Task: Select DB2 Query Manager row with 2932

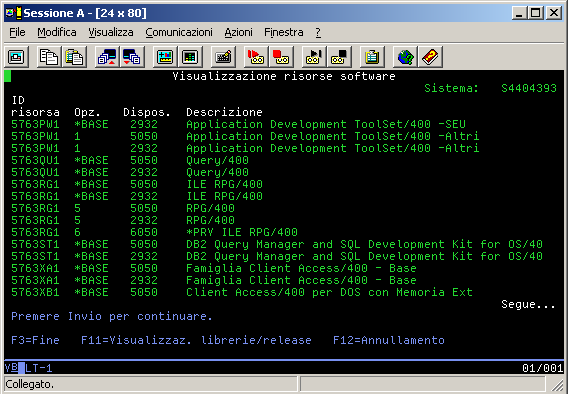Action: coord(277,256)
